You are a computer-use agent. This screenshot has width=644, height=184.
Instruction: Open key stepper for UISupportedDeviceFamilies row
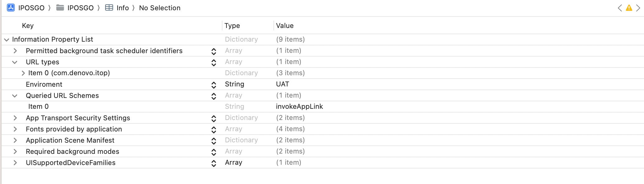214,163
